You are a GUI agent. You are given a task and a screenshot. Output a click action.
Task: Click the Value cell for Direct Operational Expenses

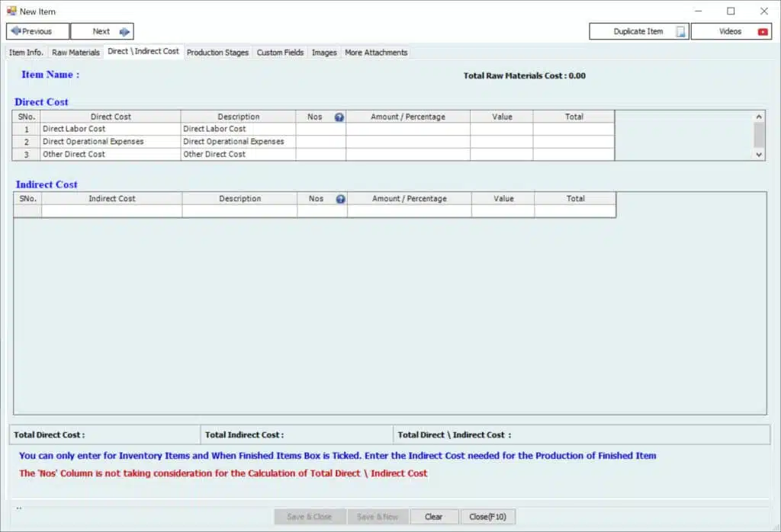point(502,142)
